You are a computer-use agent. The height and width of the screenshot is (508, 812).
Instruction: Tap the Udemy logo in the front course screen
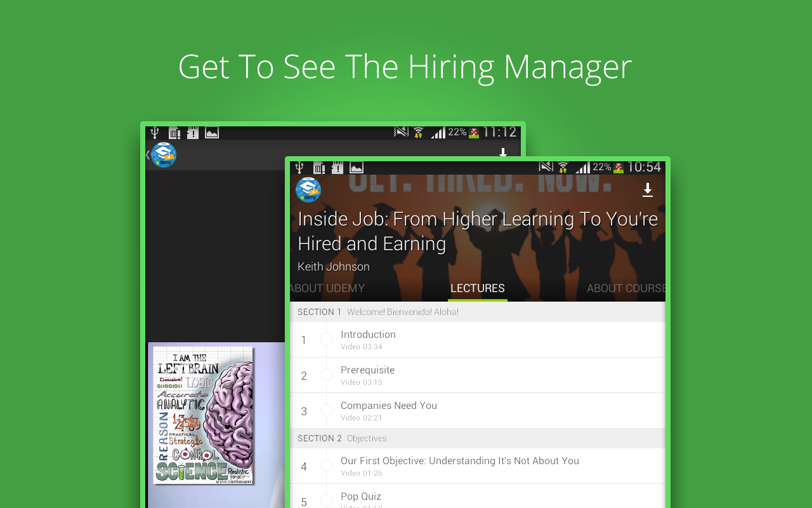308,190
